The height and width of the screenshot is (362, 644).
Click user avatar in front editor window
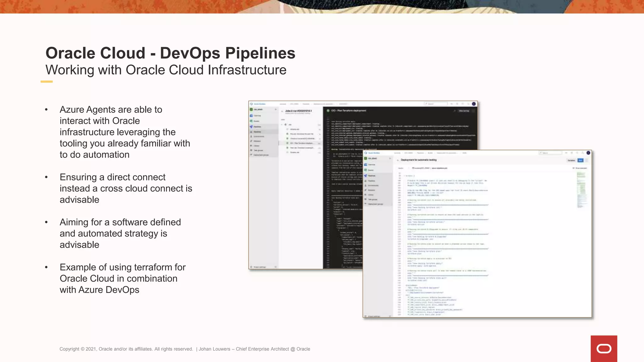(588, 153)
